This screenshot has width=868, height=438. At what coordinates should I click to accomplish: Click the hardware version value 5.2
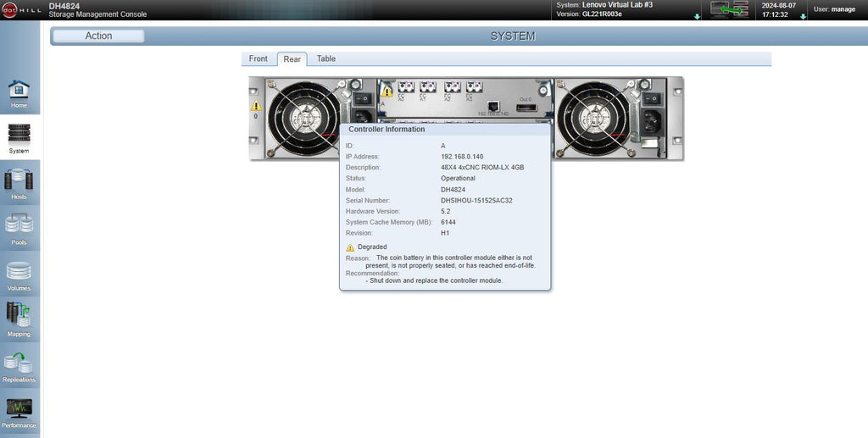[x=446, y=211]
